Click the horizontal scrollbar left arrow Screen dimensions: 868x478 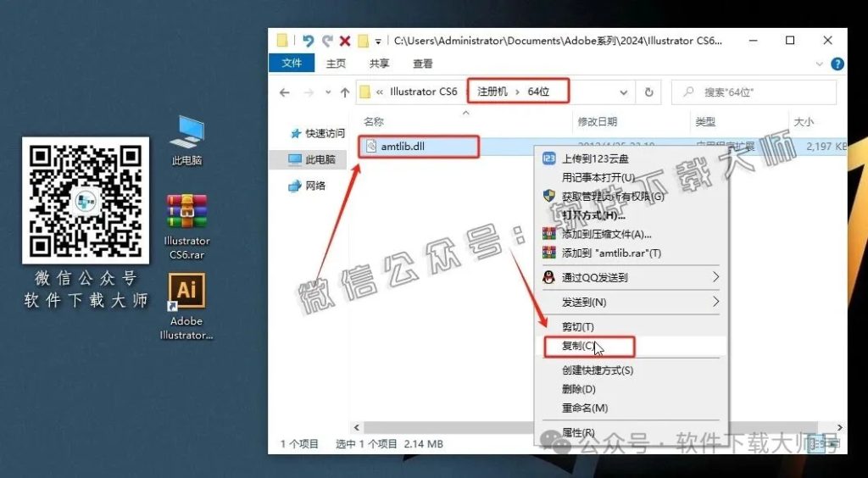coord(357,427)
